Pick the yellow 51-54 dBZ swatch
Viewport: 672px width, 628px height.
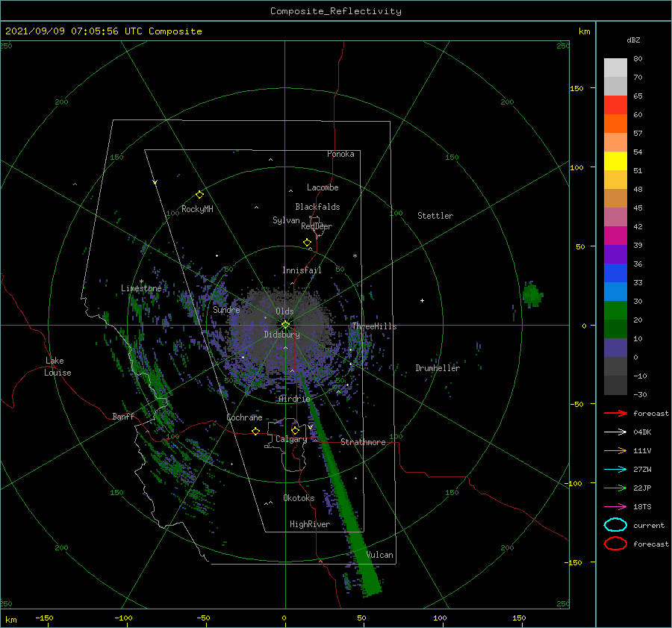(x=615, y=161)
